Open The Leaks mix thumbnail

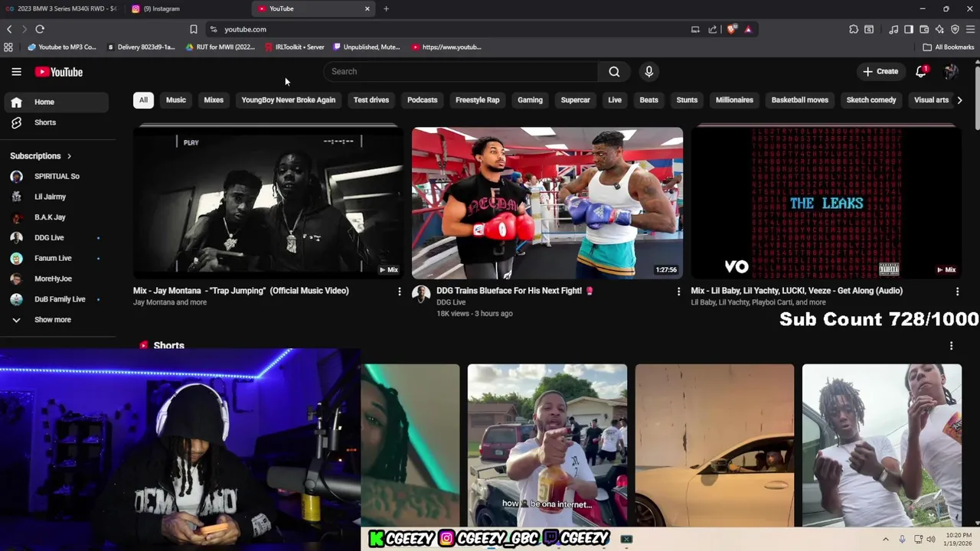[826, 203]
